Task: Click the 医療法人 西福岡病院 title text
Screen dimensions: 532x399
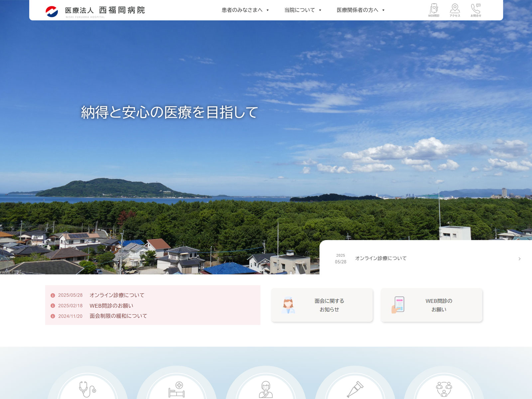Action: tap(105, 10)
